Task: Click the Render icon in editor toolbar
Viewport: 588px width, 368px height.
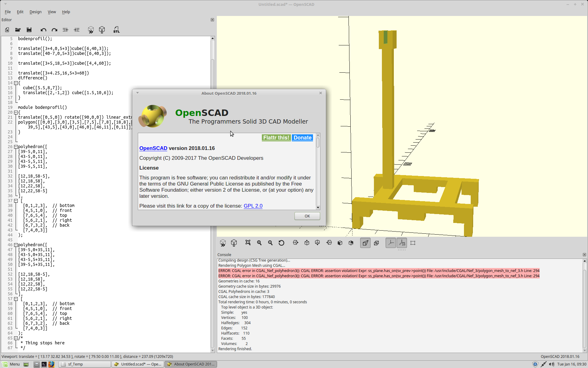Action: click(x=102, y=30)
